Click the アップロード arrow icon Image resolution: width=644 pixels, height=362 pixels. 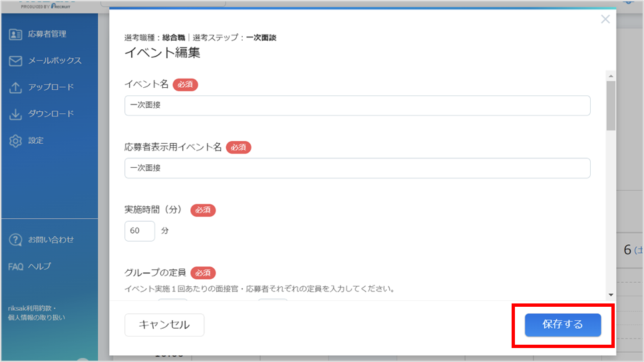(15, 87)
